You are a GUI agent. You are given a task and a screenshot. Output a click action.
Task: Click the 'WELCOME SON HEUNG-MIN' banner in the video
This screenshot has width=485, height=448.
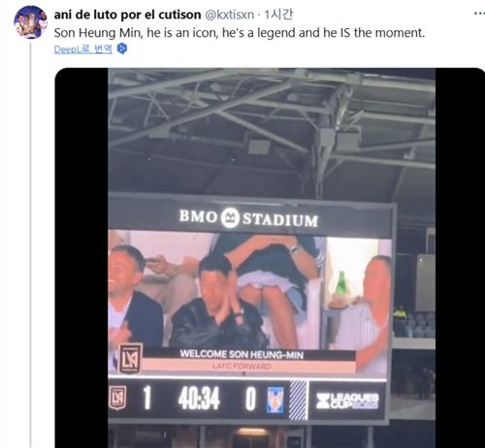pos(242,355)
